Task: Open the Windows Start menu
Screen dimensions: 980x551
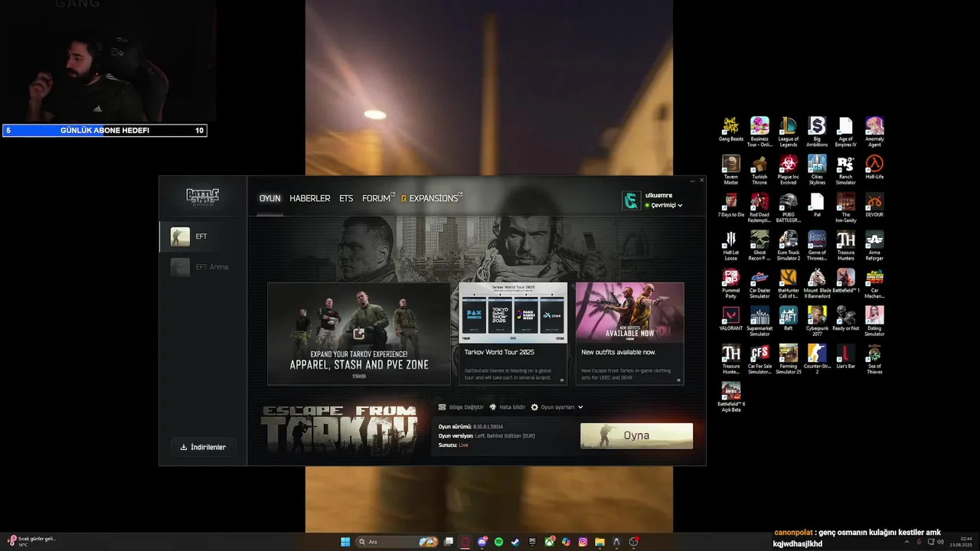Action: pos(345,542)
